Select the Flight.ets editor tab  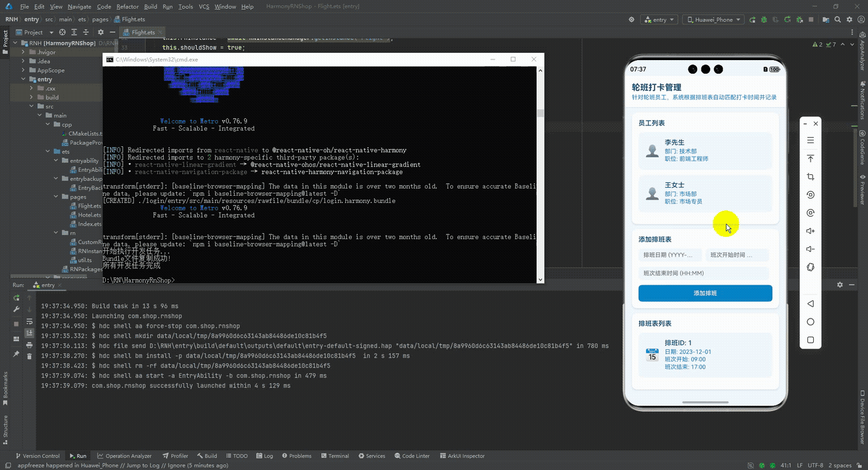tap(143, 32)
